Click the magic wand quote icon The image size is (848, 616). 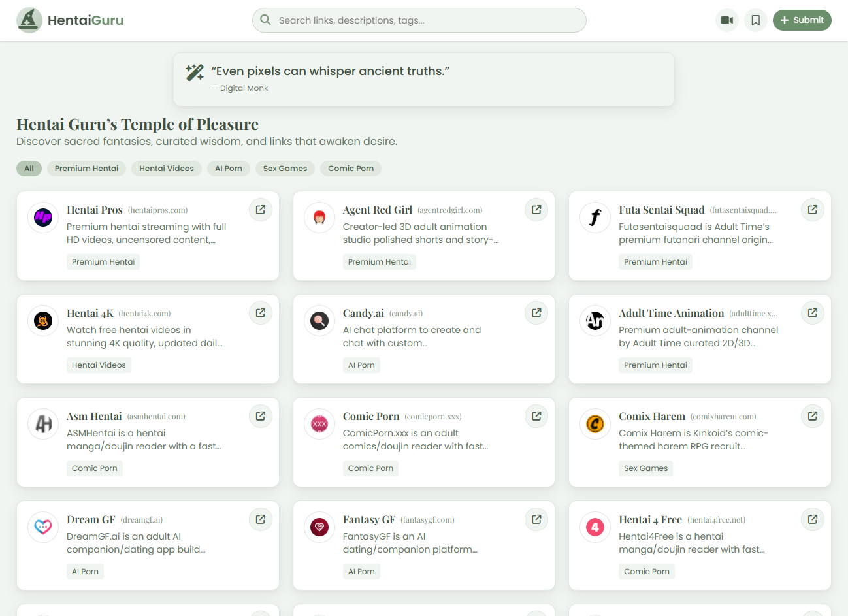195,73
